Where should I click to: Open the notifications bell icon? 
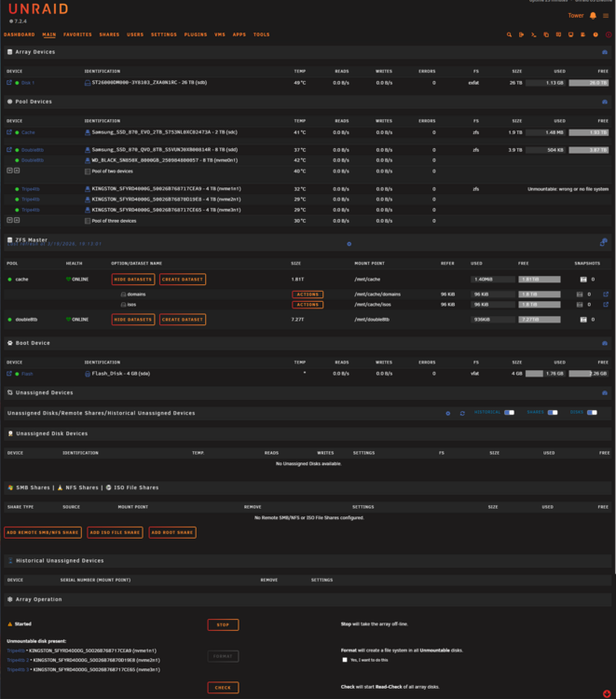click(x=593, y=16)
